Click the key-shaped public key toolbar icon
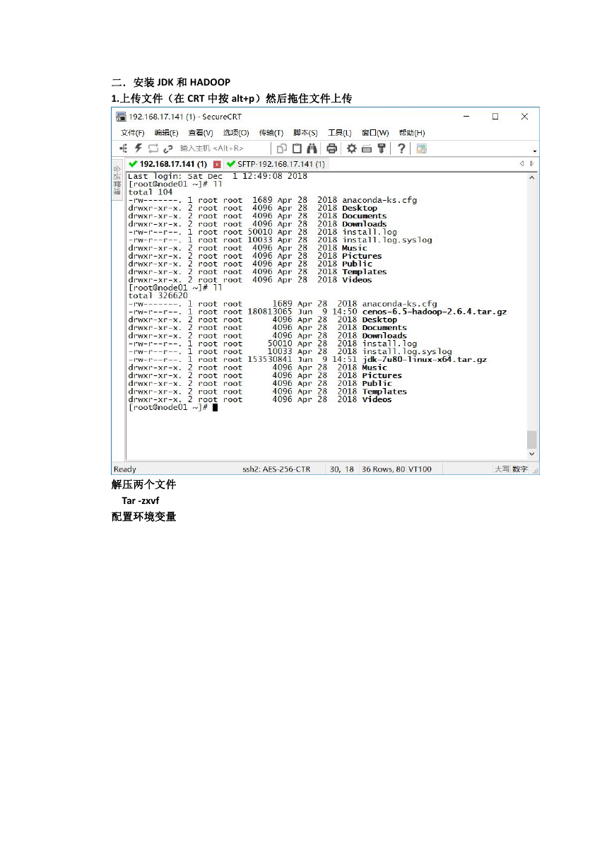Viewport: 614px width, 868px height. 382,148
